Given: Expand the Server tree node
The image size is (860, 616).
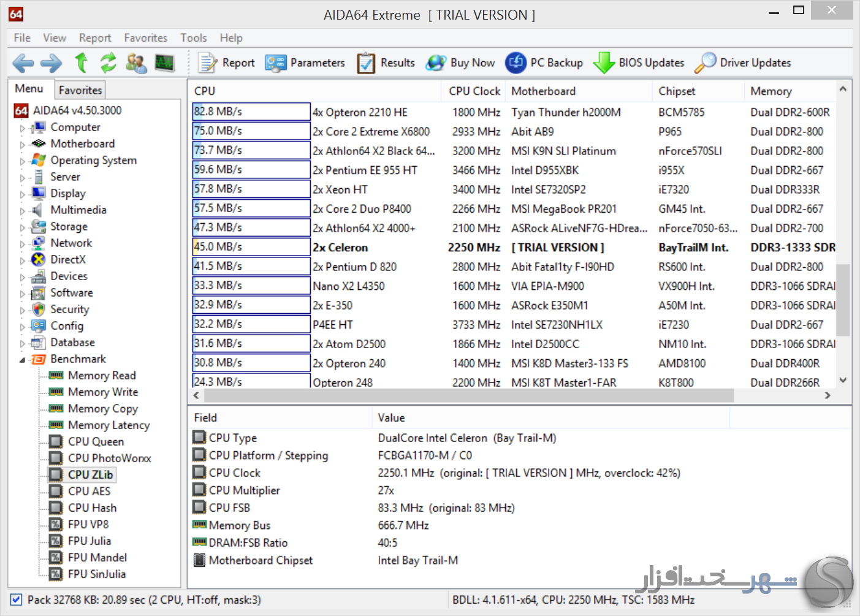Looking at the screenshot, I should click(x=23, y=178).
